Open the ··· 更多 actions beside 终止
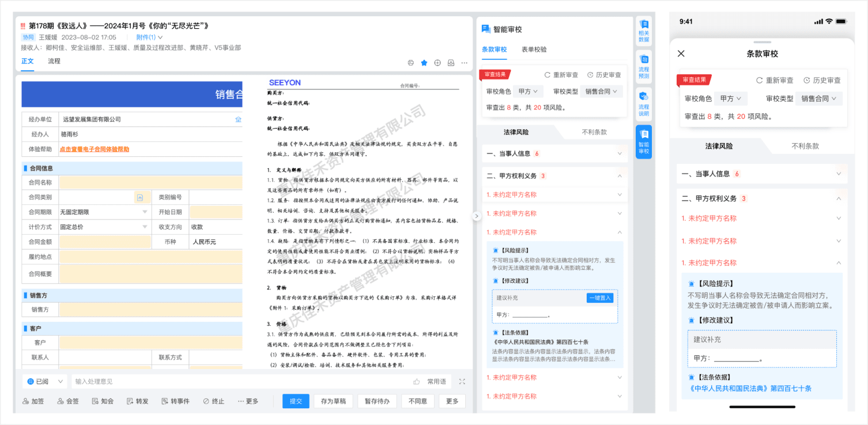Screen dimensions: 868x425 coord(248,401)
